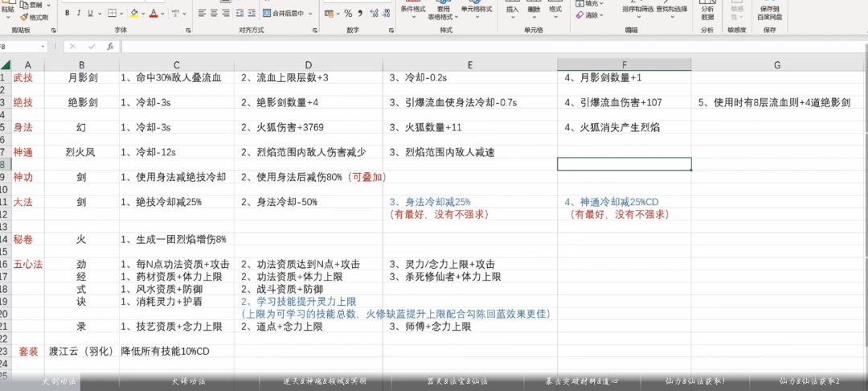Viewport: 868px width, 391px height.
Task: Click Delete (删除) cells button
Action: 534,9
